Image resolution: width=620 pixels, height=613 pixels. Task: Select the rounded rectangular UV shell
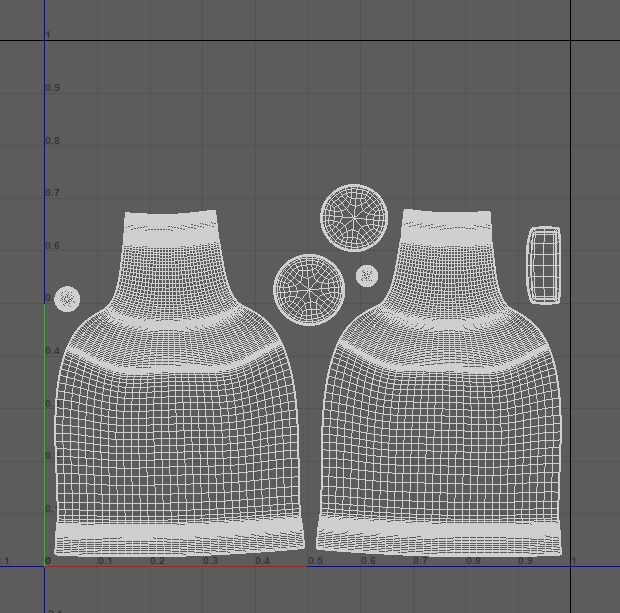(x=544, y=265)
